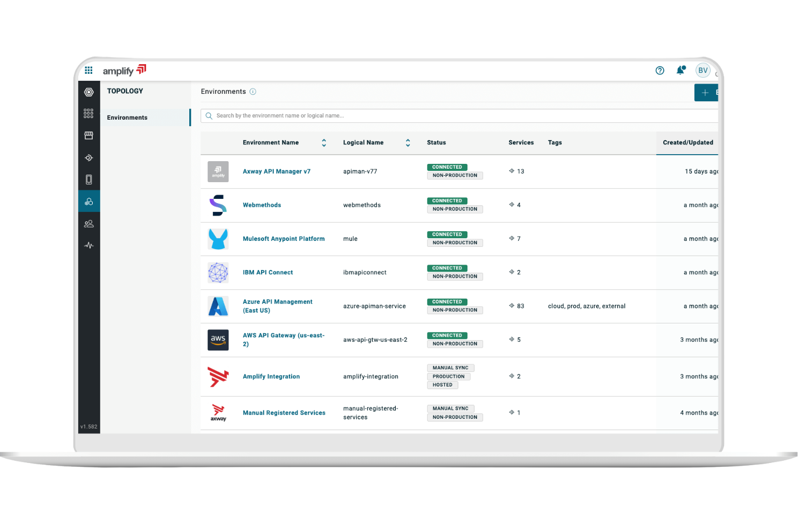Open the team users sidebar icon

89,224
